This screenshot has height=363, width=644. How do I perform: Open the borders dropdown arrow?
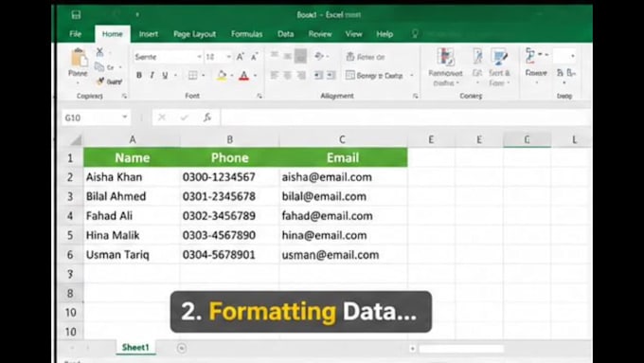(204, 75)
